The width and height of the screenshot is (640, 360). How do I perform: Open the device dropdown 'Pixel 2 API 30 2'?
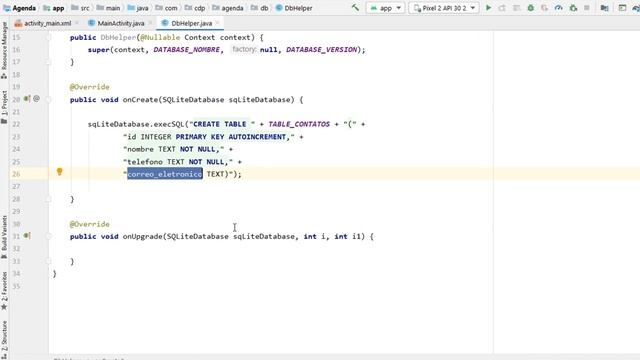point(444,8)
